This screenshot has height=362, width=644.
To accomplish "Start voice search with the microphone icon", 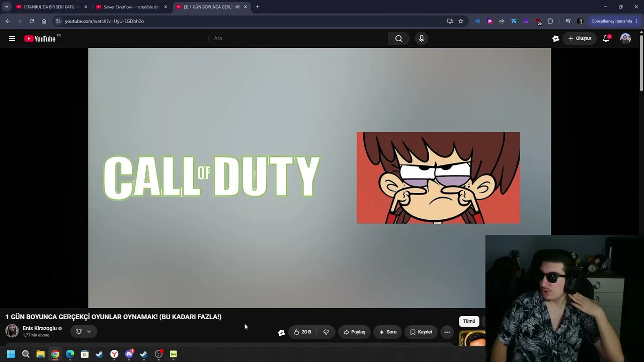I will click(422, 39).
